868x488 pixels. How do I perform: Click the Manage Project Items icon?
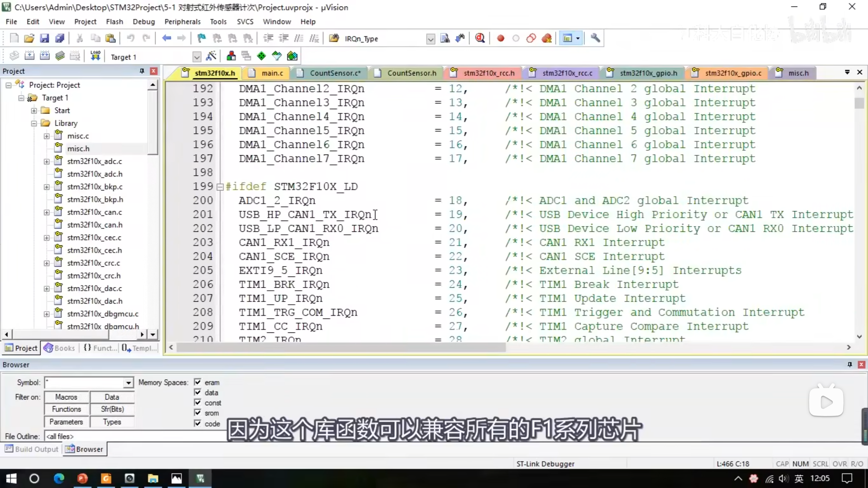(x=231, y=56)
